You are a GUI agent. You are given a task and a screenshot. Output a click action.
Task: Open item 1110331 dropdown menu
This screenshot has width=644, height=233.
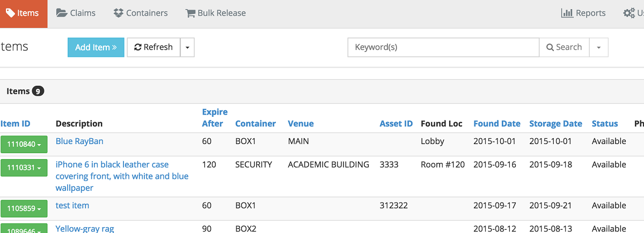(x=24, y=168)
